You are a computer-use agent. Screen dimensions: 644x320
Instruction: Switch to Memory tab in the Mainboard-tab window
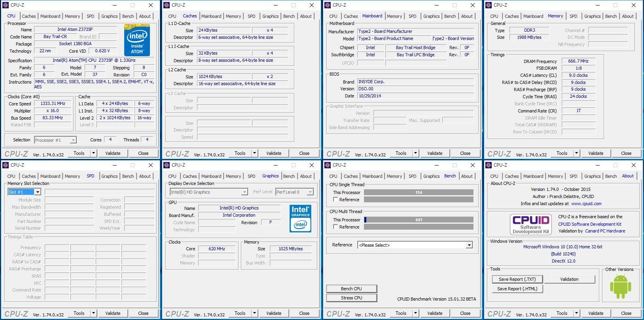tap(394, 16)
